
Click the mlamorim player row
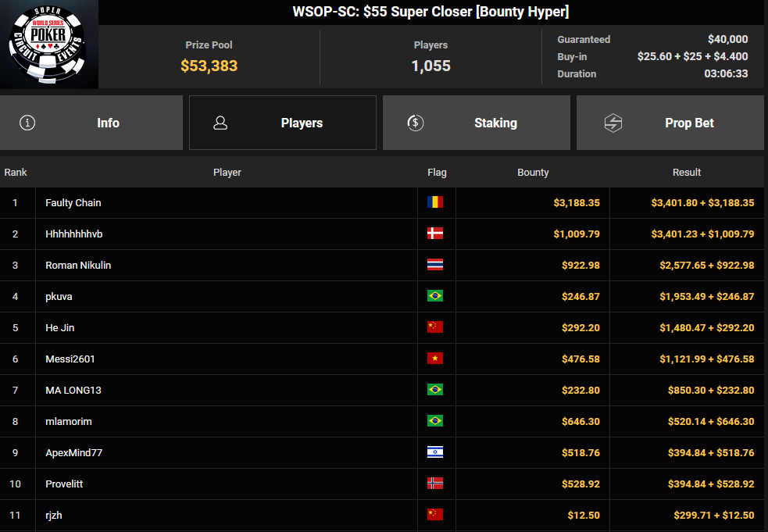[69, 421]
